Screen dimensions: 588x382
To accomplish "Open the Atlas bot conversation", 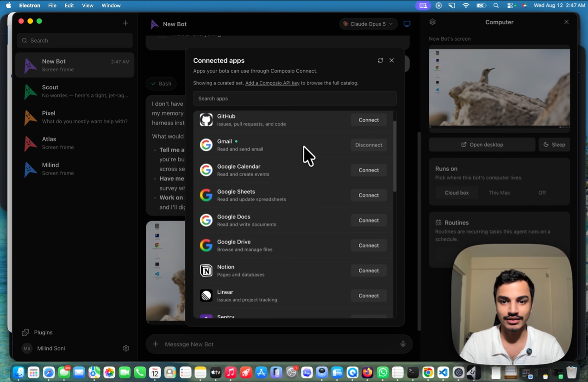I will [75, 143].
